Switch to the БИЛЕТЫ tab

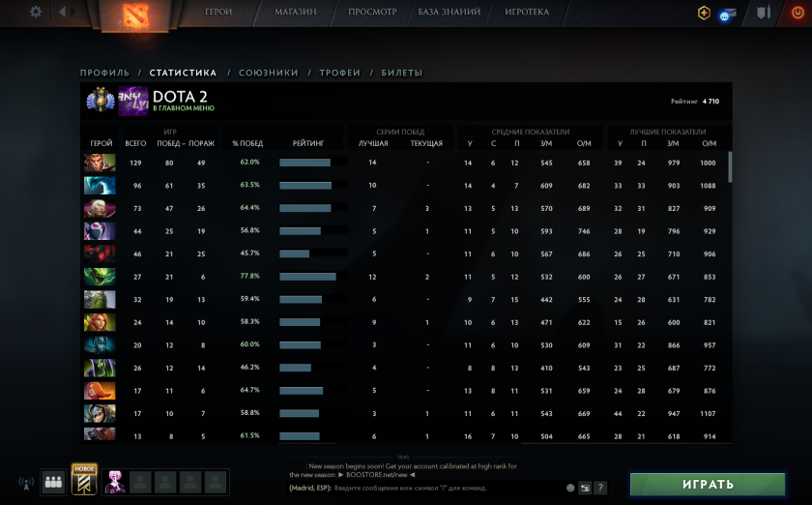(402, 73)
